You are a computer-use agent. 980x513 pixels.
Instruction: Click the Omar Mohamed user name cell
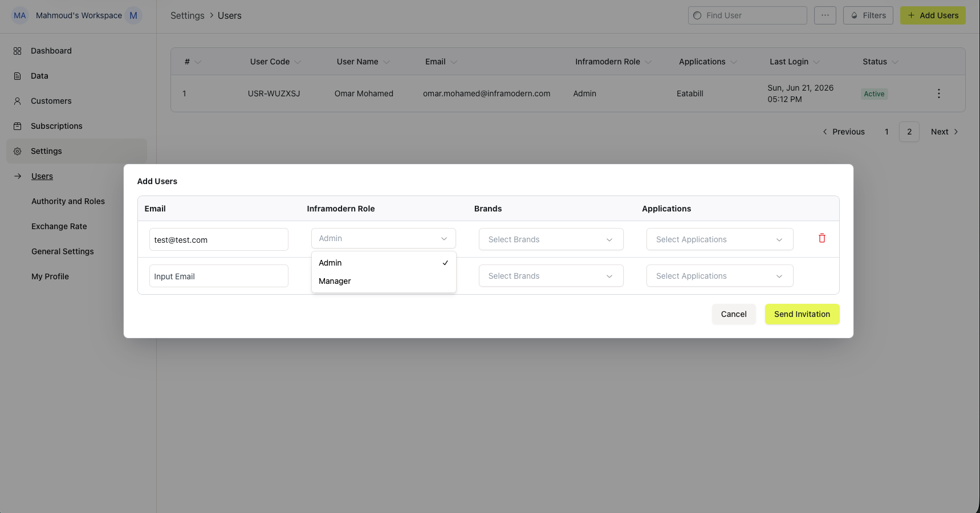click(x=364, y=93)
